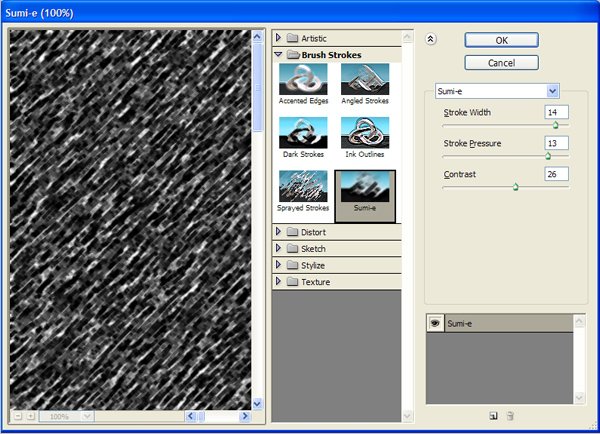Click the delete effect layer trash icon
The width and height of the screenshot is (600, 434).
(510, 416)
